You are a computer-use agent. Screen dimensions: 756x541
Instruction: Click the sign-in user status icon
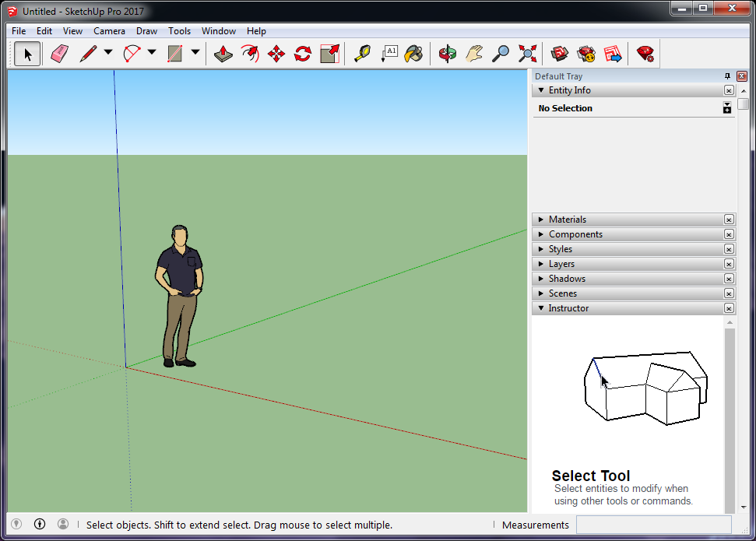tap(63, 524)
